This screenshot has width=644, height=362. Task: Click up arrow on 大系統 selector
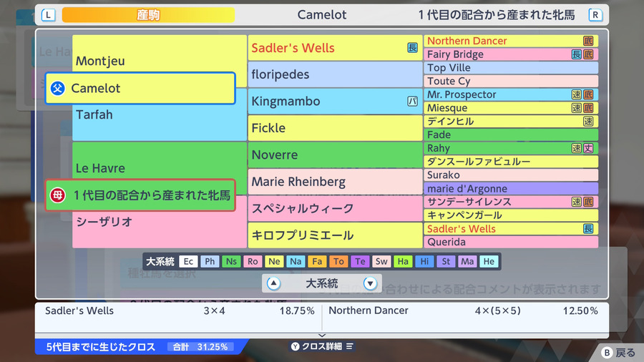[x=273, y=283]
